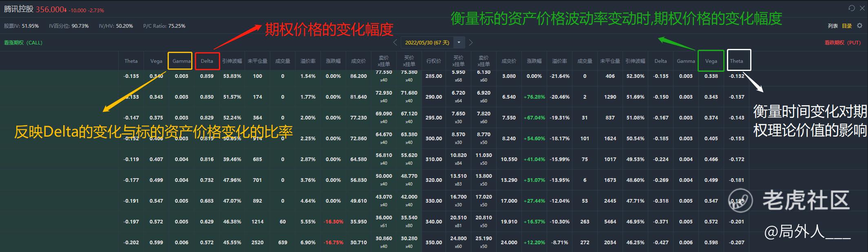868x252 pixels.
Task: Select strike price 300.00 row
Action: 434,139
